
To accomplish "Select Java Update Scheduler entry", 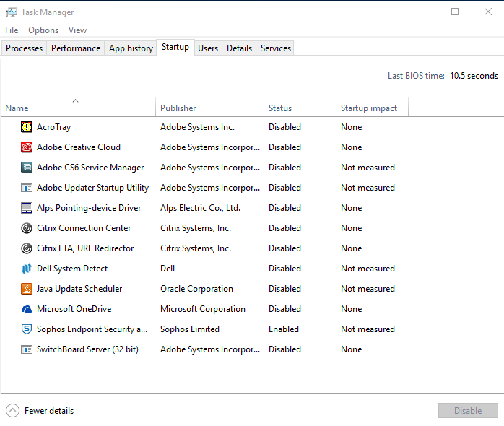I will coord(79,289).
